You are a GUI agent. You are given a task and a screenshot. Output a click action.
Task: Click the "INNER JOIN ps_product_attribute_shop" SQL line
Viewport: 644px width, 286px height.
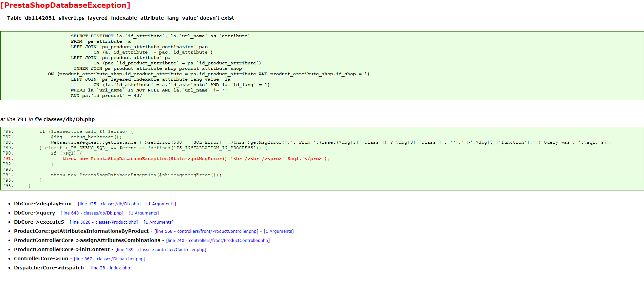[x=158, y=68]
